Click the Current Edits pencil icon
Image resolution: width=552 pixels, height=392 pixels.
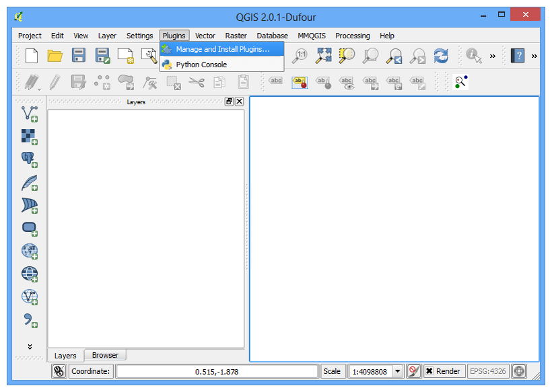pyautogui.click(x=32, y=83)
